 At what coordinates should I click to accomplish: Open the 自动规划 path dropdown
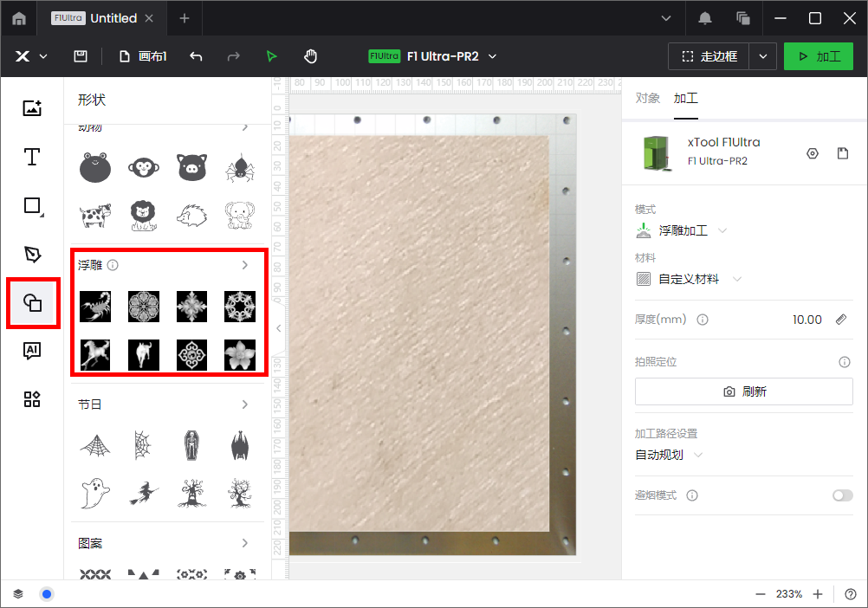[669, 455]
